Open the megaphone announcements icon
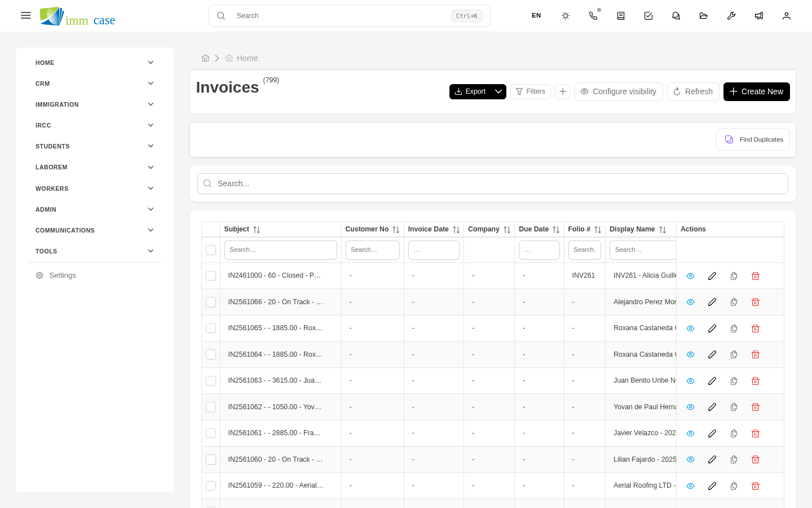This screenshot has height=508, width=812. 759,16
